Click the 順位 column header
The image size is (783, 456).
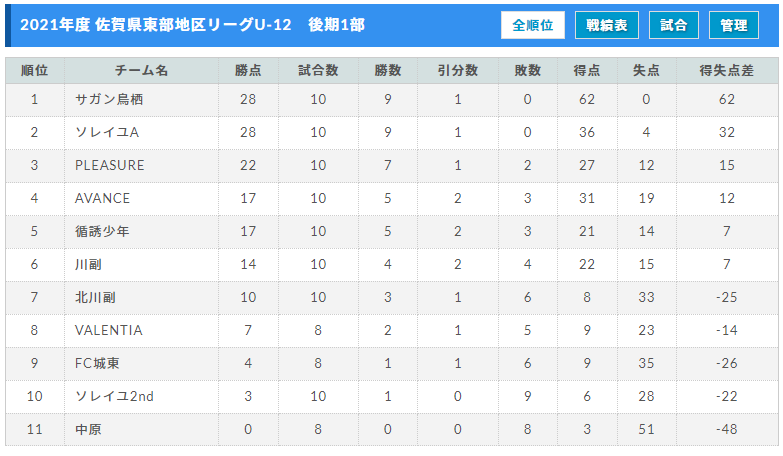[34, 70]
